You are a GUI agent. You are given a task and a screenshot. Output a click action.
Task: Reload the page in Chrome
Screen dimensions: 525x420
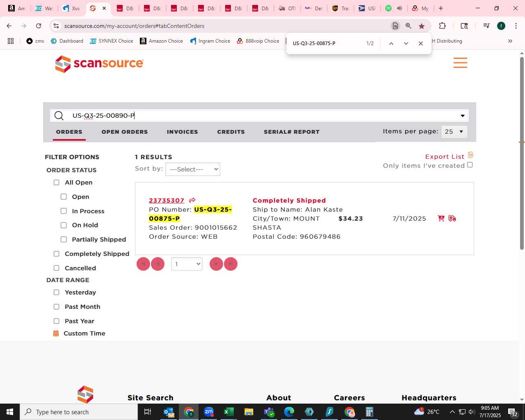click(x=39, y=26)
